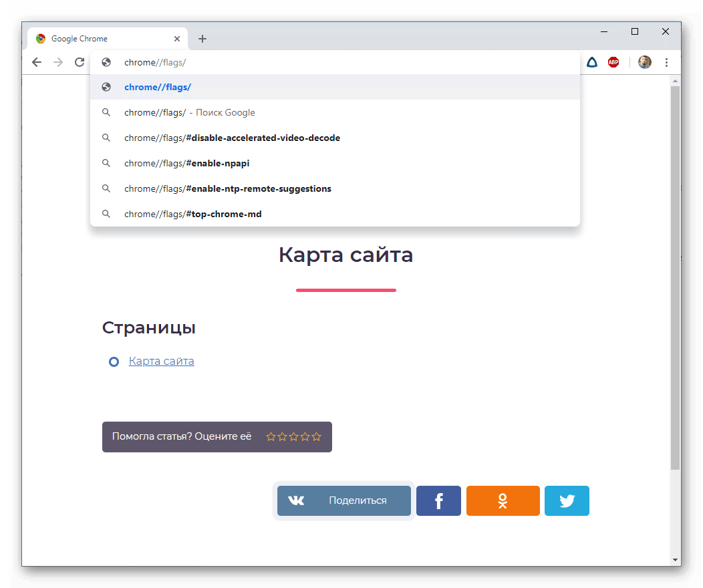This screenshot has width=703, height=588.
Task: Rate the article one star
Action: click(271, 436)
